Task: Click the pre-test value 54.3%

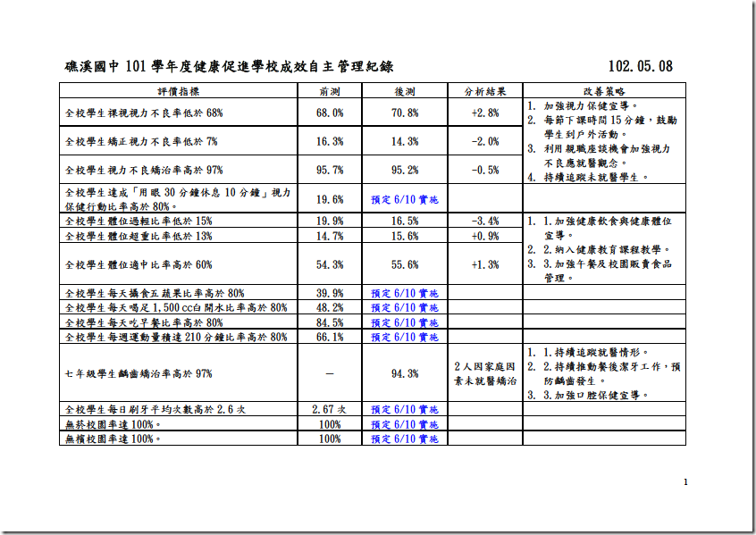Action: coord(330,264)
